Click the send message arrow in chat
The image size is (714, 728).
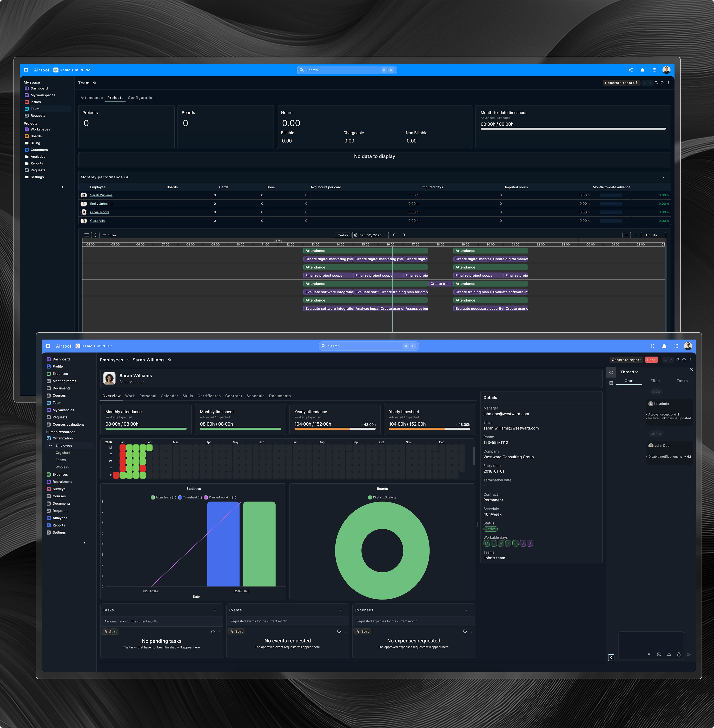pos(689,654)
